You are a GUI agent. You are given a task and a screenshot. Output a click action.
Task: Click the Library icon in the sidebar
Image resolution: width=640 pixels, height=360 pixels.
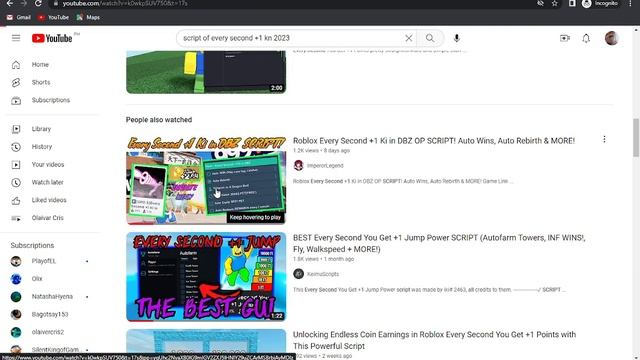(x=16, y=129)
